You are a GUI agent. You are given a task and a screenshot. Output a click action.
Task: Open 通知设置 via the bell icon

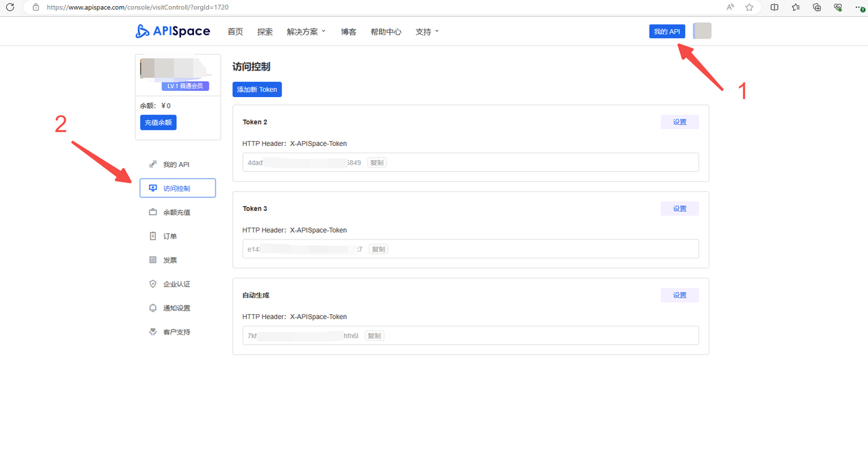(x=152, y=307)
